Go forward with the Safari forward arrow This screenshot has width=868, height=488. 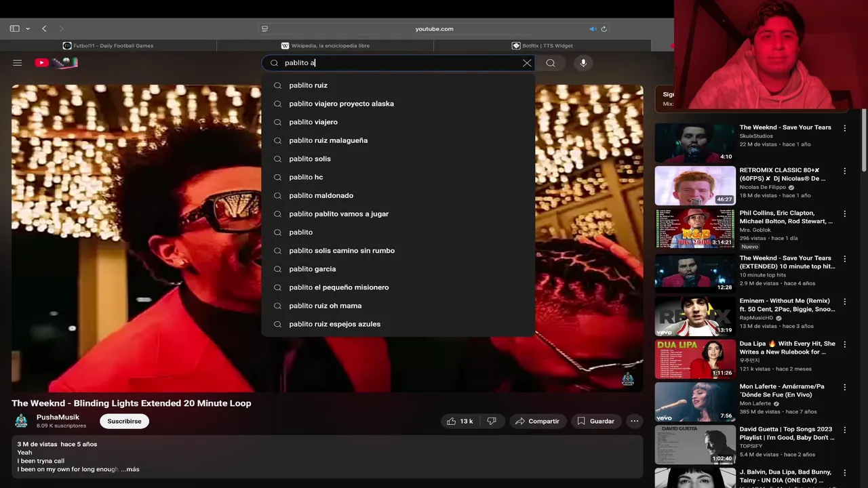[62, 28]
